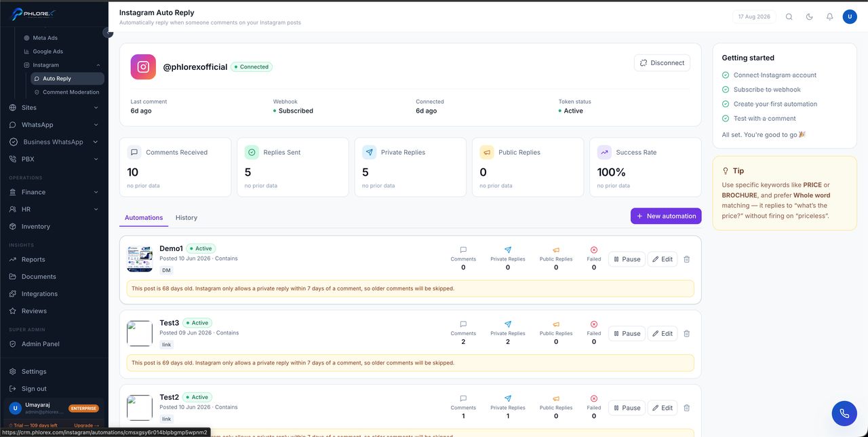
Task: Click the Upgrade link in trial bar
Action: (87, 425)
